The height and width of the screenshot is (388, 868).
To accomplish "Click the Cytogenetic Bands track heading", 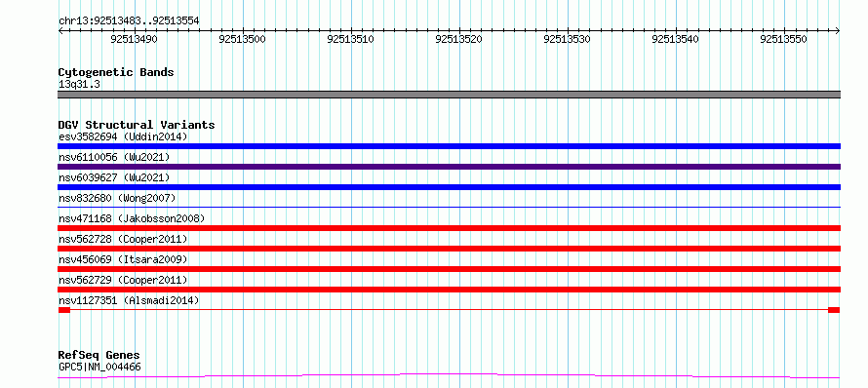I will [116, 72].
